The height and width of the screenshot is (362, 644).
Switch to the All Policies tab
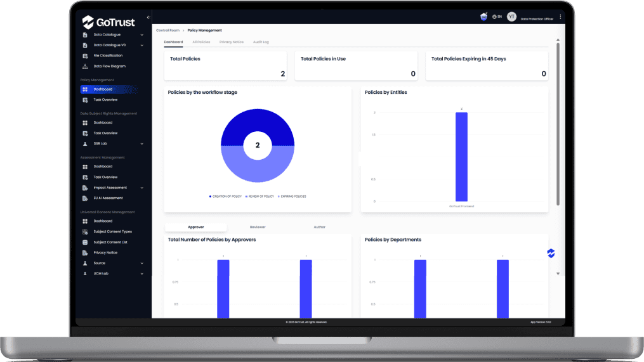point(201,42)
